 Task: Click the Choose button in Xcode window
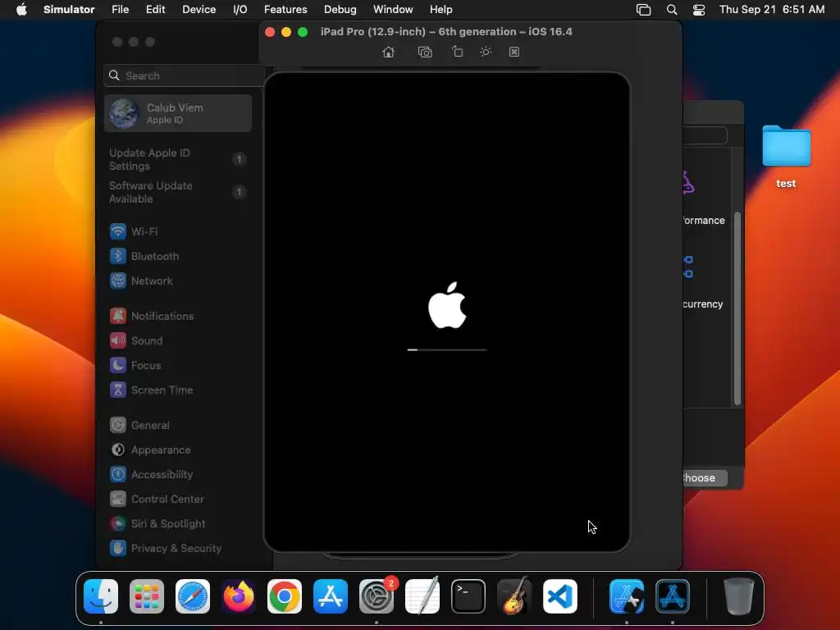[x=703, y=478]
